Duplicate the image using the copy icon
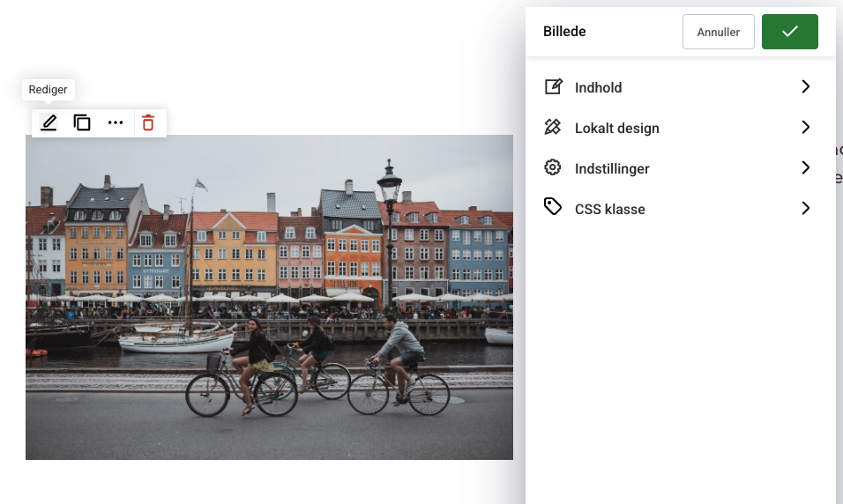 [x=82, y=123]
